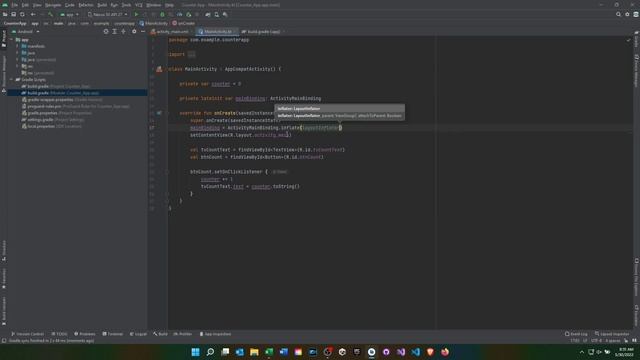Viewport: 640px width, 360px height.
Task: Open the Build menu
Action: (102, 5)
